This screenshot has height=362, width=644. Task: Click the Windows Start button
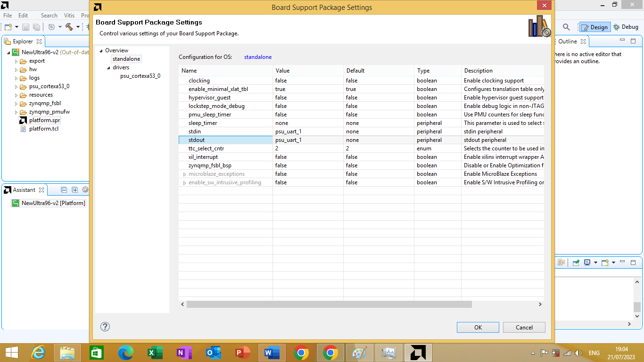11,353
